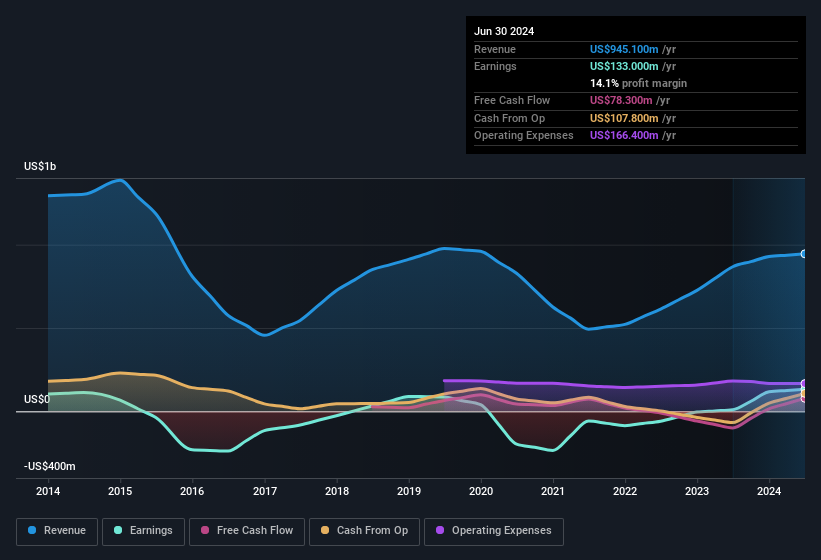Click the Revenue endpoint marker on chart
The width and height of the screenshot is (821, 560).
click(x=804, y=254)
